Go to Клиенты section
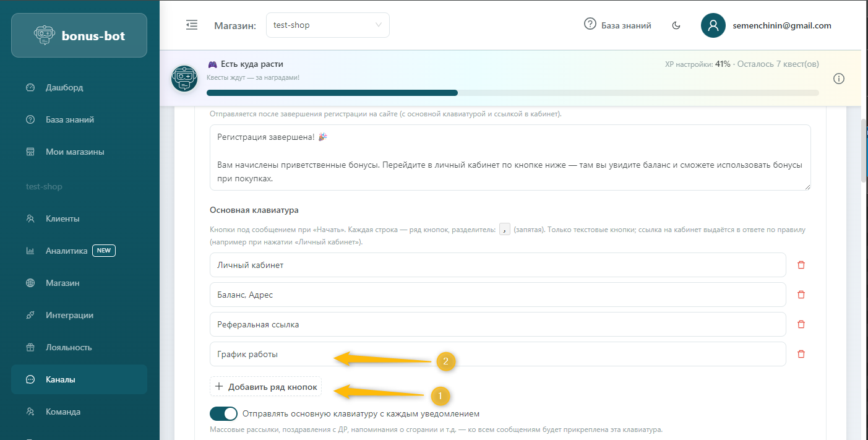This screenshot has height=440, width=868. (79, 218)
